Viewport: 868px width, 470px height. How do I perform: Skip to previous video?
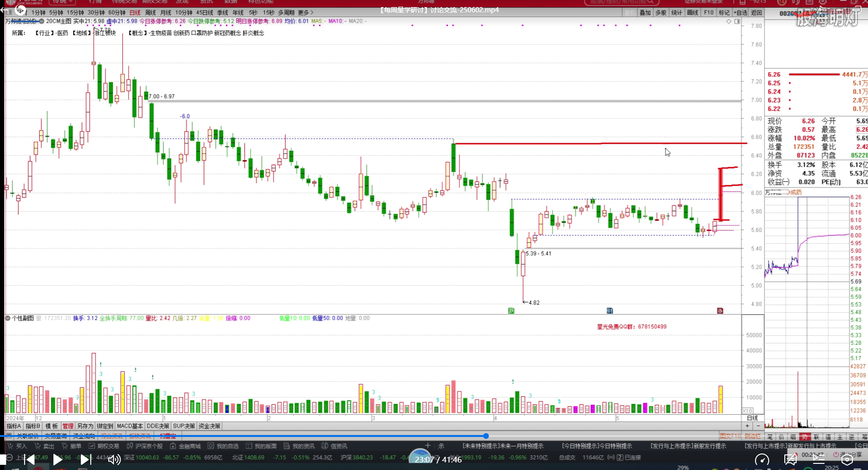[29, 460]
